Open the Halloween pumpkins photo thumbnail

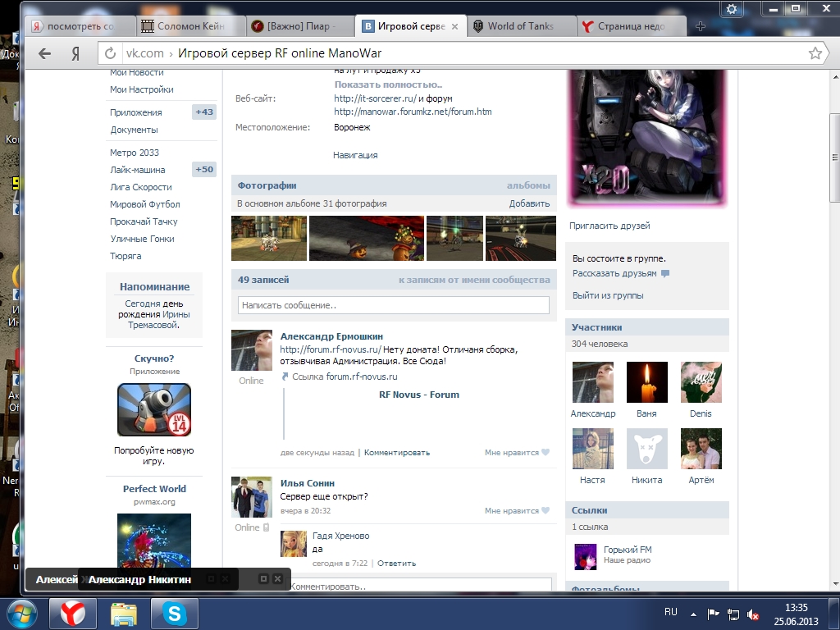[367, 239]
